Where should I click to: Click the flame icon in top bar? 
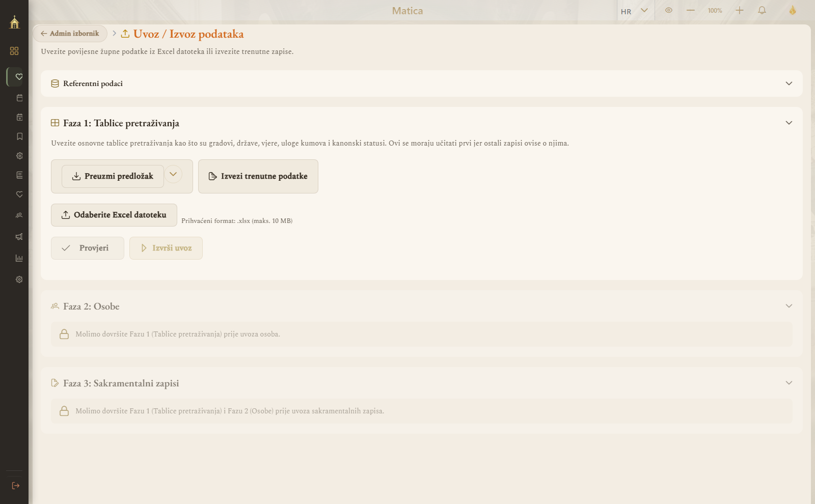pos(793,10)
